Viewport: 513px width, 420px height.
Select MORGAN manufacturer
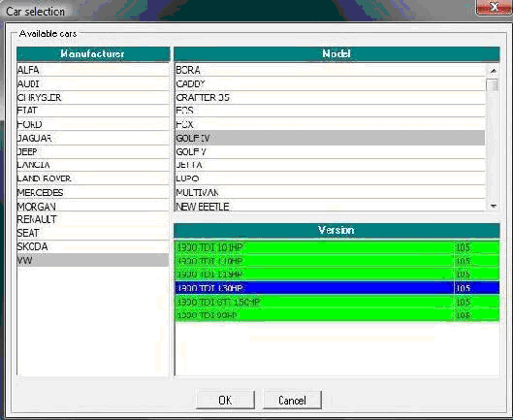tap(93, 206)
